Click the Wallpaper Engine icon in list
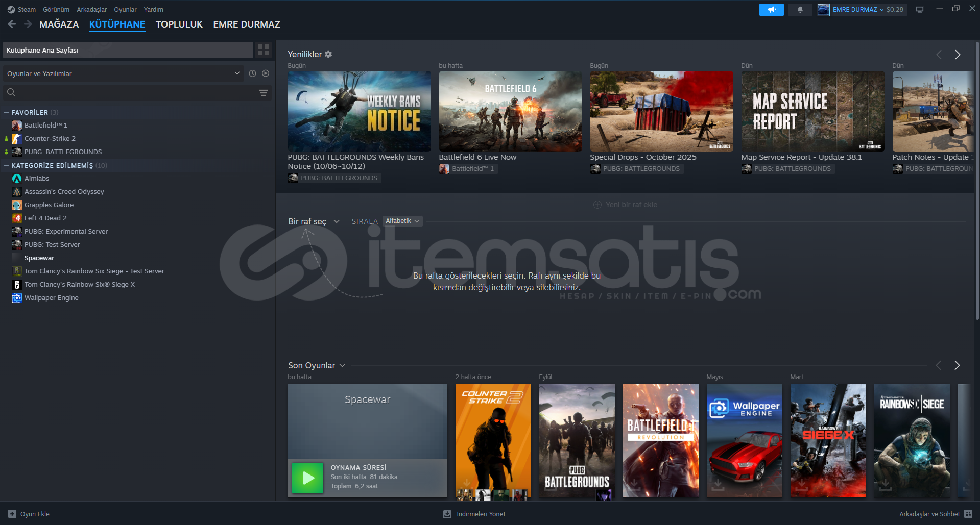The height and width of the screenshot is (525, 980). 17,298
